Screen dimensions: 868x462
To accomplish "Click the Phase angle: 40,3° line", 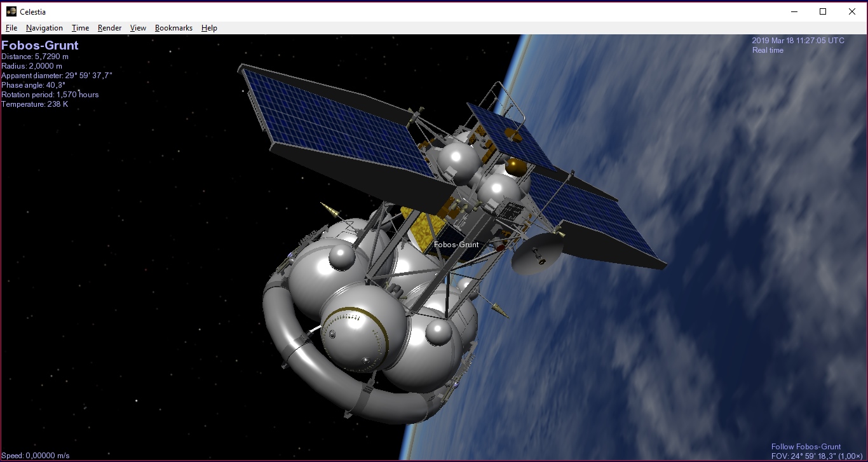I will coord(33,85).
